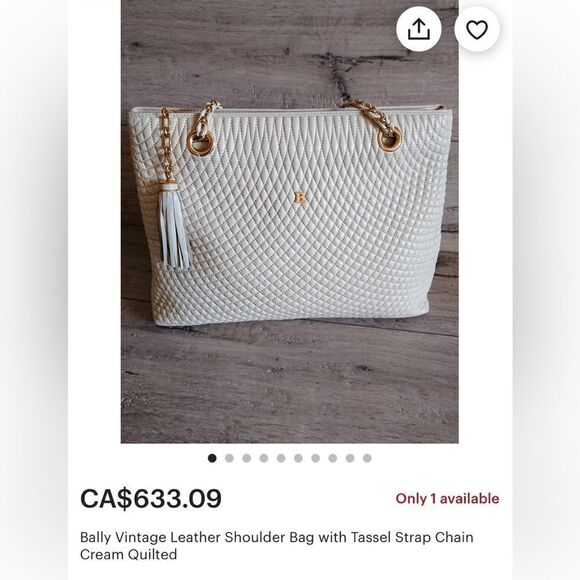Jump to the last photo dot

pyautogui.click(x=367, y=458)
